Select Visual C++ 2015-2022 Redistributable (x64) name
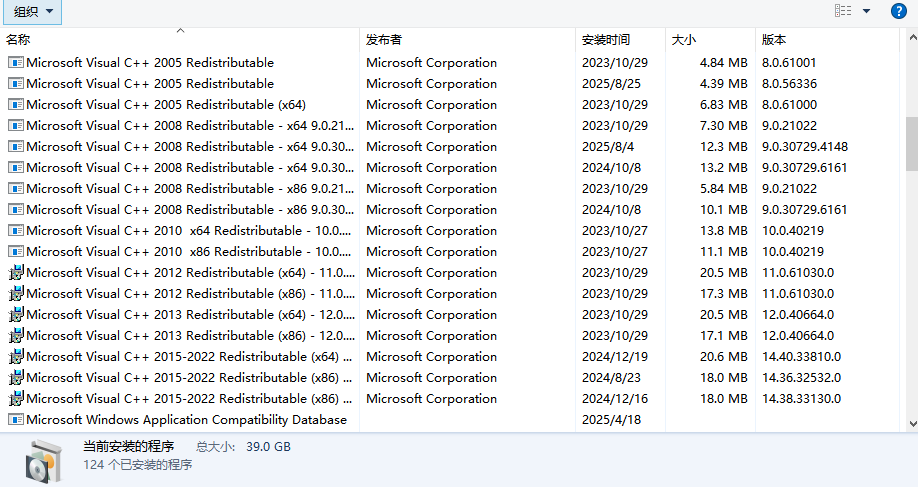 (x=190, y=357)
